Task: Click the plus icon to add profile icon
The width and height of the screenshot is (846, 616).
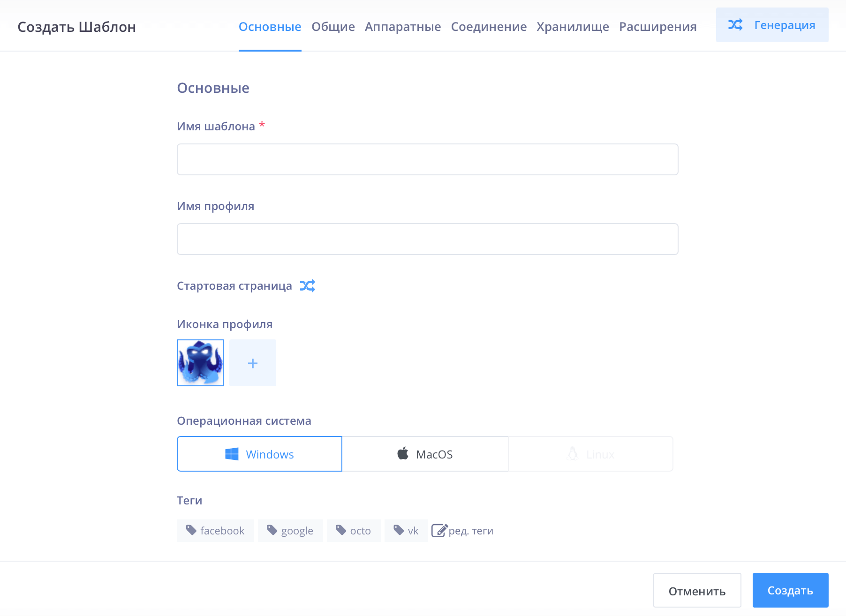Action: tap(252, 363)
